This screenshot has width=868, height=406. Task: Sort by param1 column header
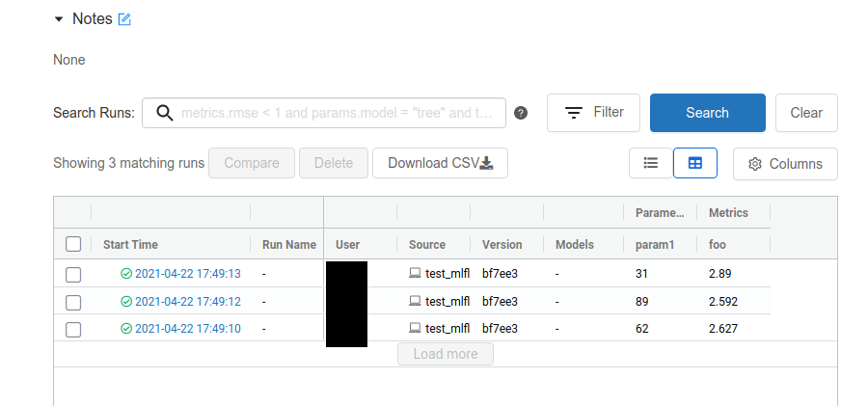(x=655, y=244)
